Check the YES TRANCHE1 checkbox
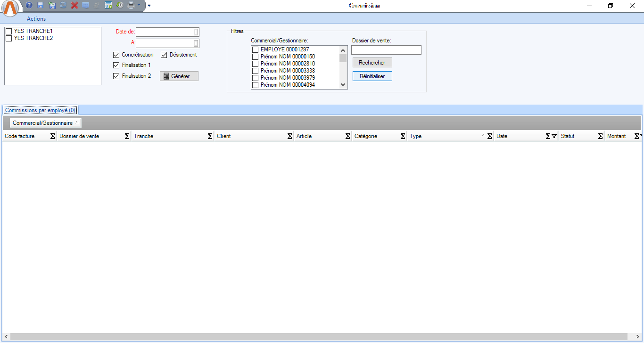Image resolution: width=644 pixels, height=343 pixels. pyautogui.click(x=8, y=31)
